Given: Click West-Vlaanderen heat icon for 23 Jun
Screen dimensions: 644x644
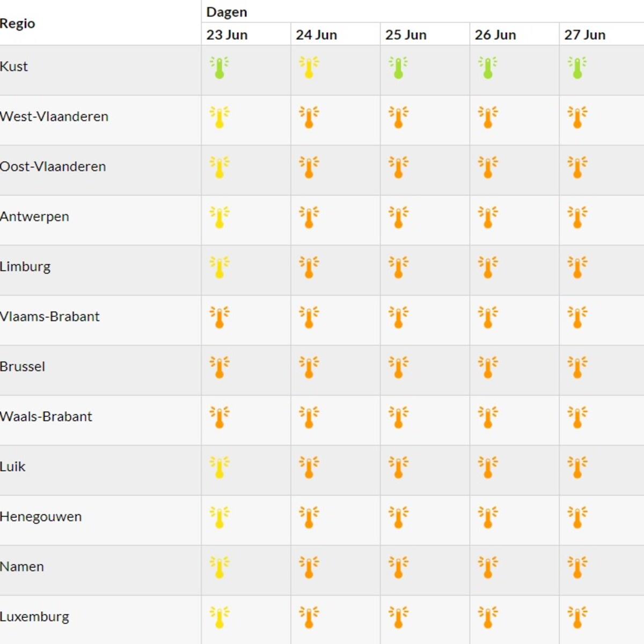Looking at the screenshot, I should click(219, 118).
